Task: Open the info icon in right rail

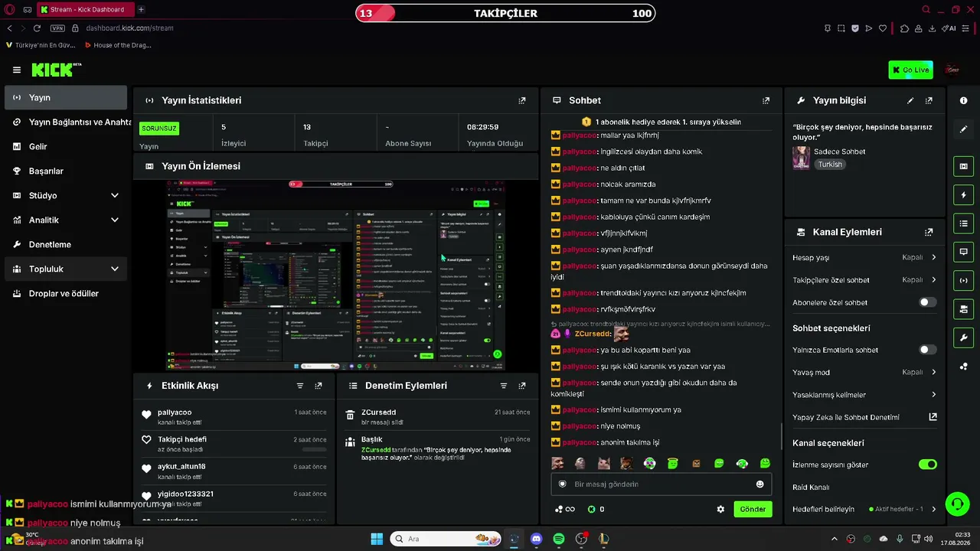Action: pos(963,100)
